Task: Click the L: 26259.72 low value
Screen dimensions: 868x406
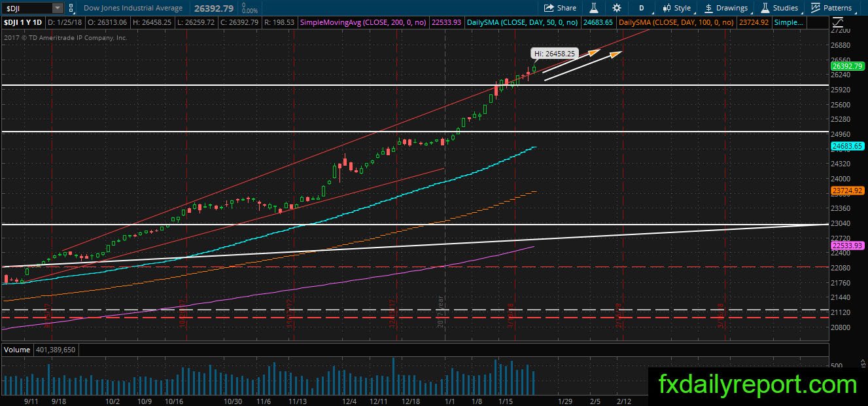Action: 195,22
